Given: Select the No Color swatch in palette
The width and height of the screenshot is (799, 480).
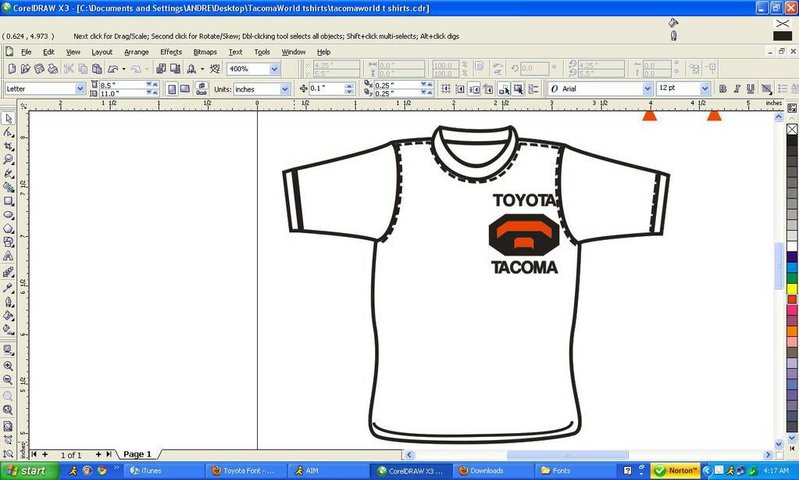Looking at the screenshot, I should click(792, 129).
